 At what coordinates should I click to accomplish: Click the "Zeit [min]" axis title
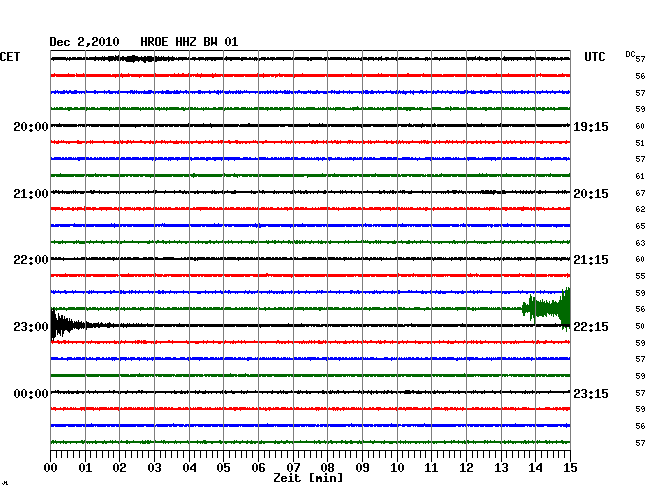pos(308,478)
